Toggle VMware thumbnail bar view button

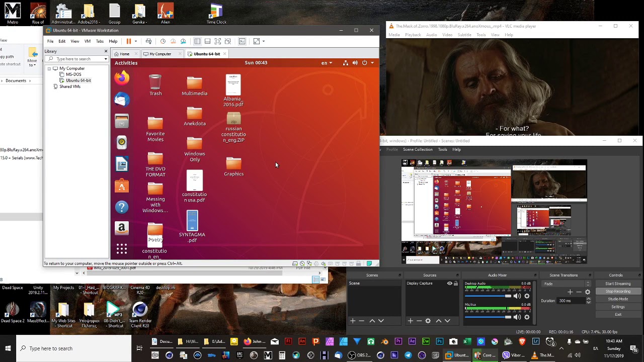207,41
